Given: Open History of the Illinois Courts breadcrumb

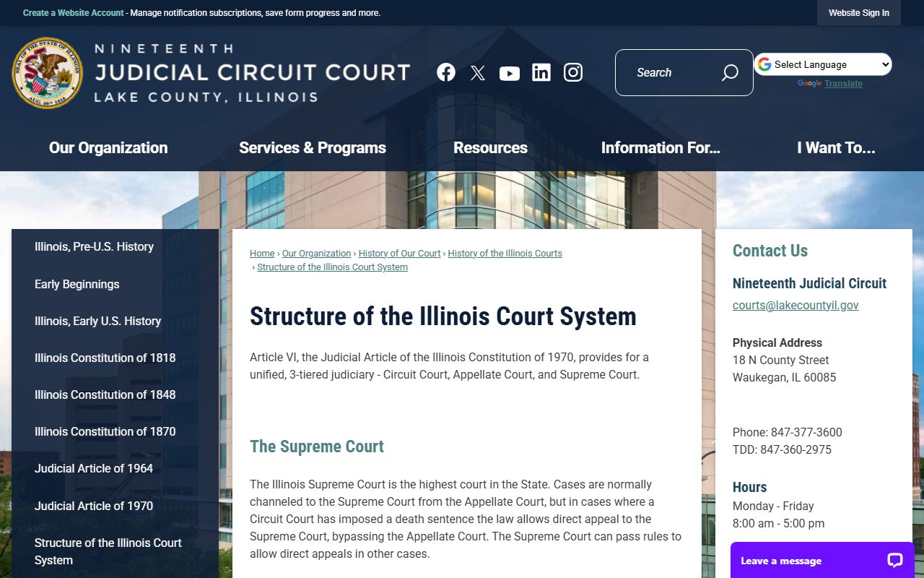Looking at the screenshot, I should pos(505,254).
